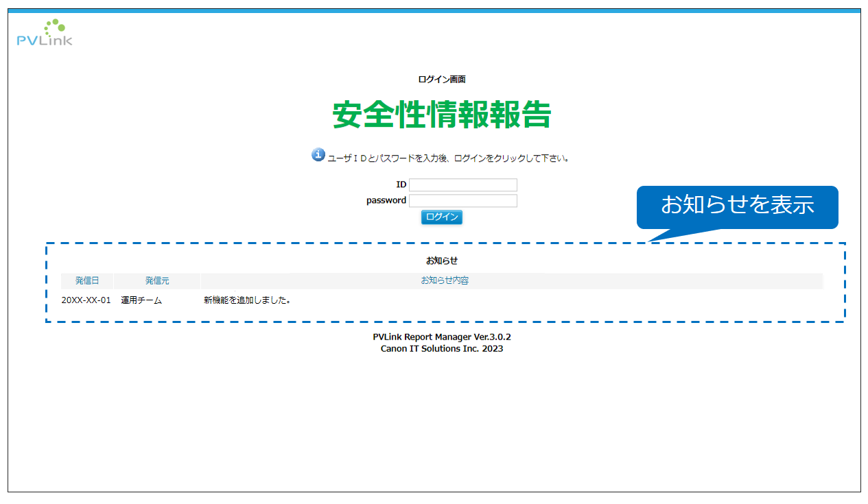Click the user ID and password instruction text

pyautogui.click(x=446, y=157)
